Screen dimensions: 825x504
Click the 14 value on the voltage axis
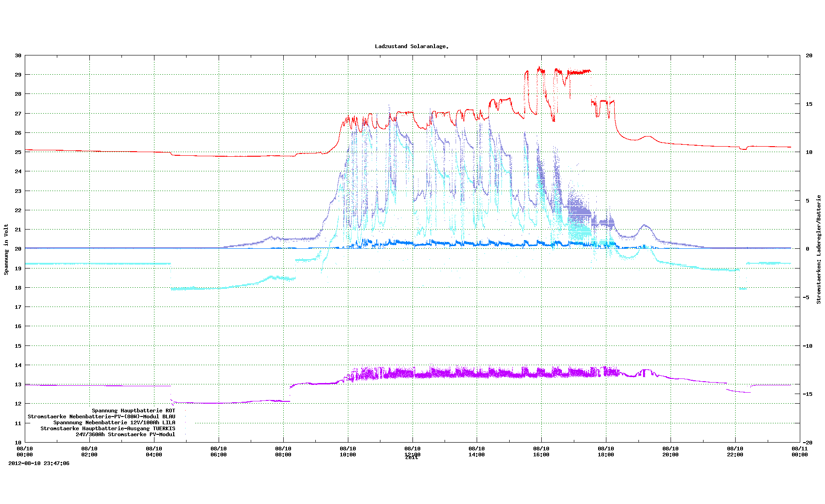[x=18, y=365]
